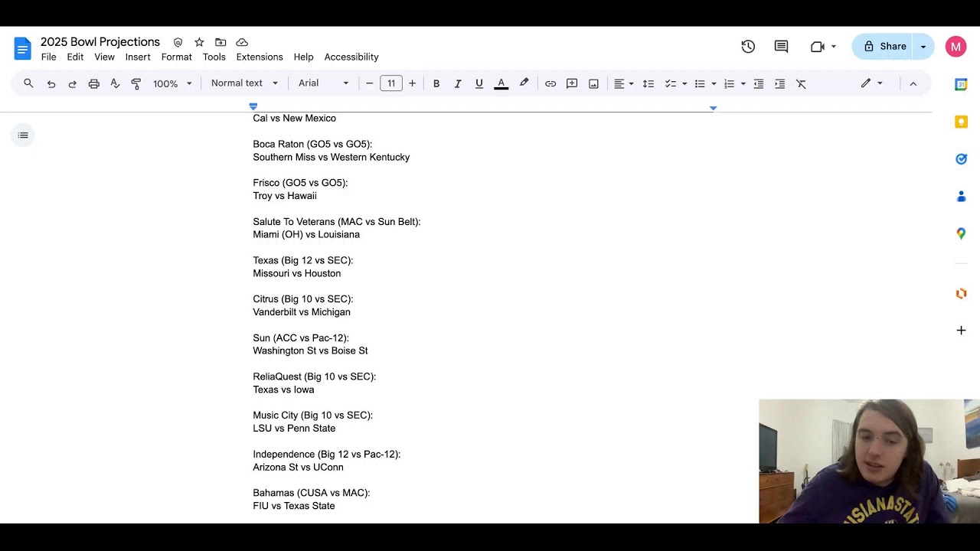This screenshot has height=551, width=980.
Task: Open the File menu
Action: (48, 57)
